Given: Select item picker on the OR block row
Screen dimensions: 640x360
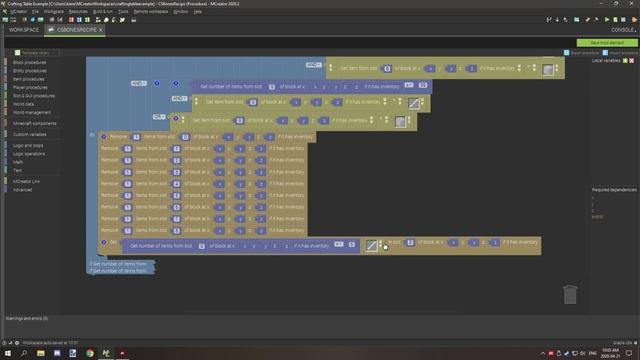Looking at the screenshot, I should coord(400,122).
